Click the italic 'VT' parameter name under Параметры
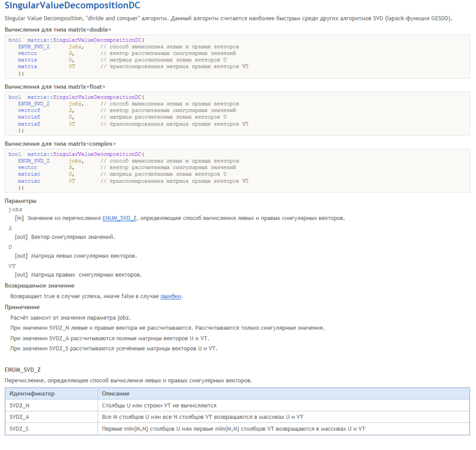 point(12,266)
